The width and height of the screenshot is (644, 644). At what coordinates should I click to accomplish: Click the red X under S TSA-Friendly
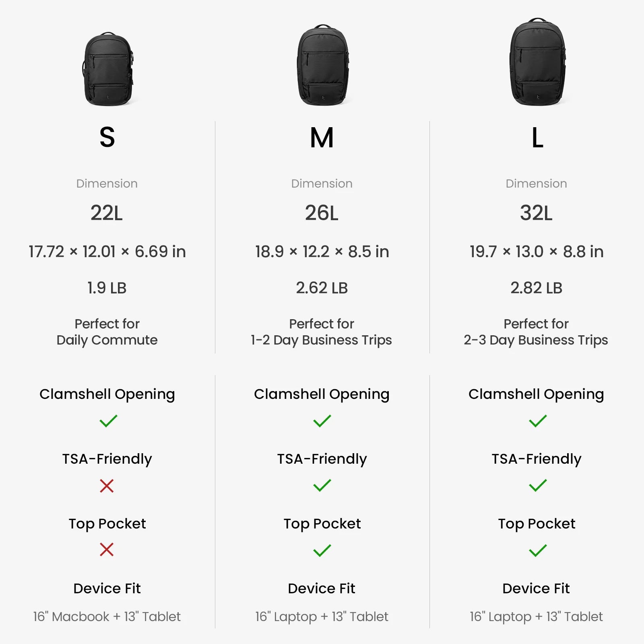[x=107, y=486]
